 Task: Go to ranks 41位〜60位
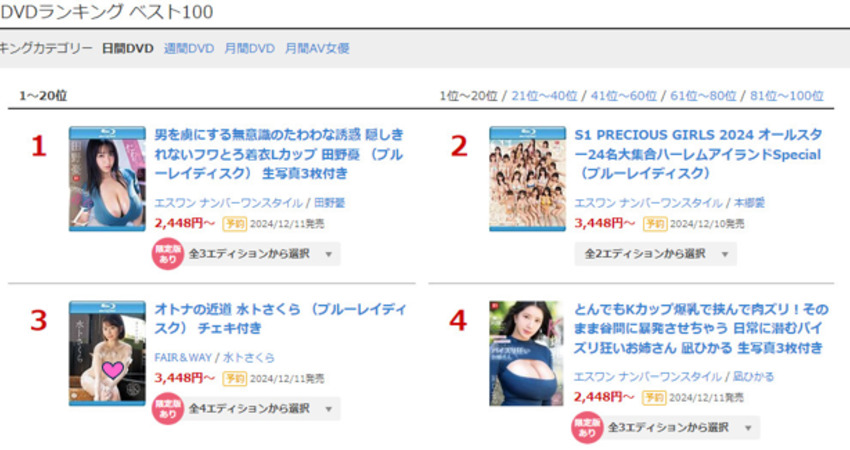click(623, 96)
